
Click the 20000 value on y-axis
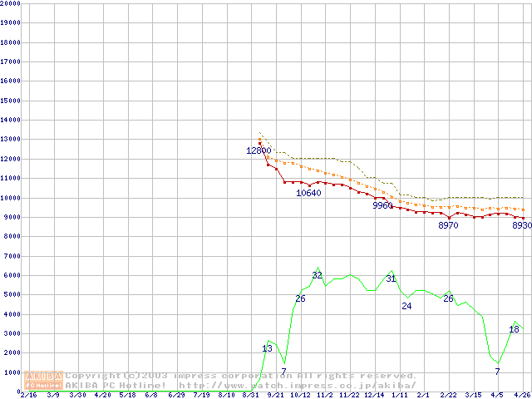click(11, 3)
